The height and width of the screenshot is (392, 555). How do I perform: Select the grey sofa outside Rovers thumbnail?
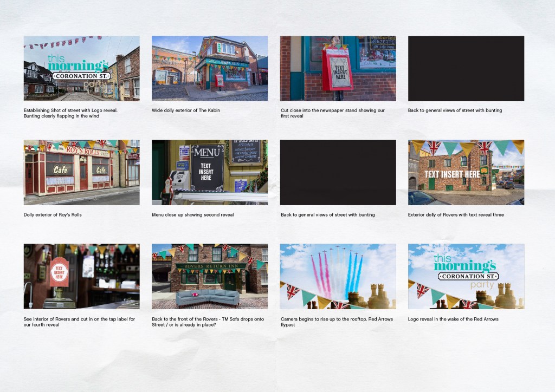(209, 276)
